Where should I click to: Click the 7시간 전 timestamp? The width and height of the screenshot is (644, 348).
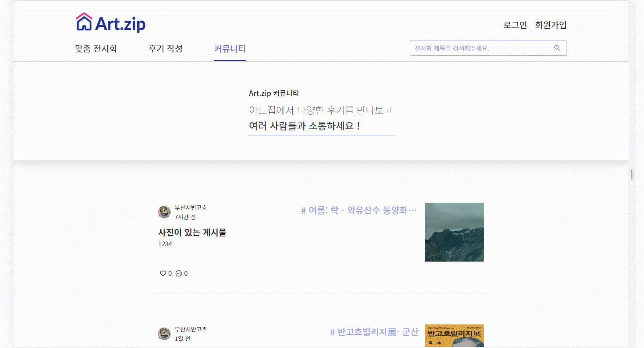tap(185, 217)
